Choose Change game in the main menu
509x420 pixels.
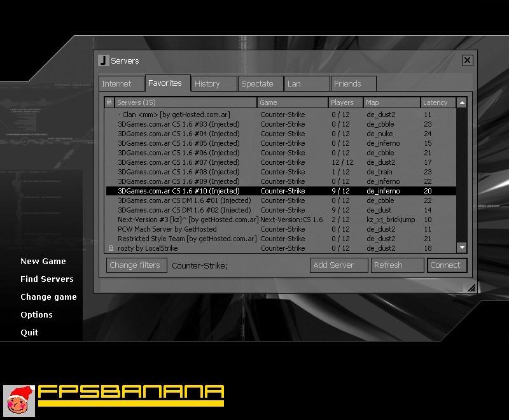(49, 297)
